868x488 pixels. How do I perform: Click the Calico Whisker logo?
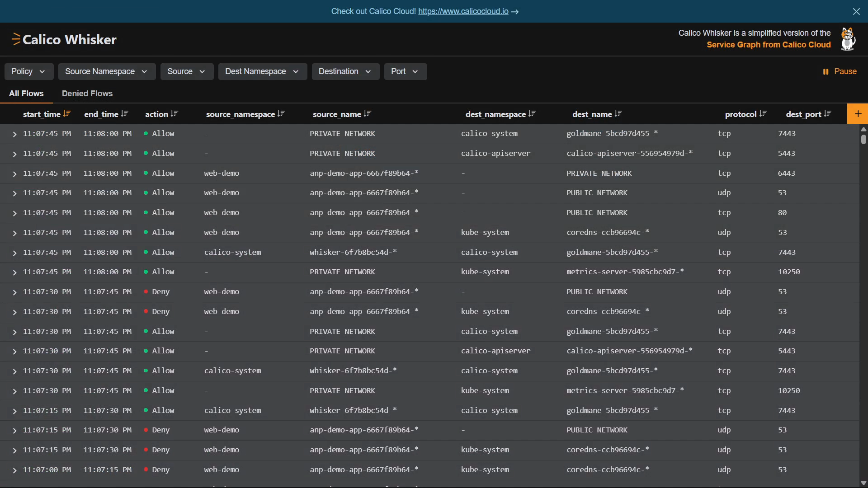[x=64, y=39]
